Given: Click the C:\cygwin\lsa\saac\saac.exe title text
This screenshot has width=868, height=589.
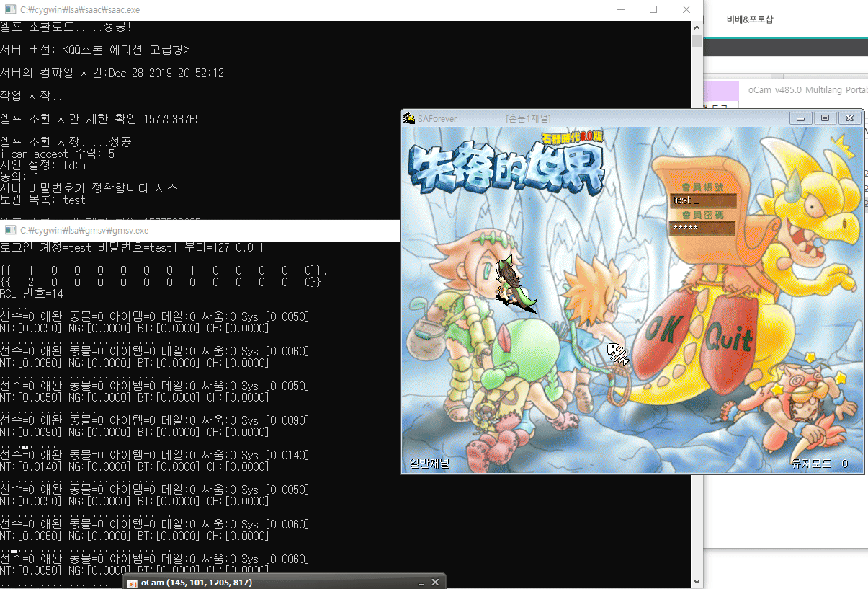Looking at the screenshot, I should point(80,9).
